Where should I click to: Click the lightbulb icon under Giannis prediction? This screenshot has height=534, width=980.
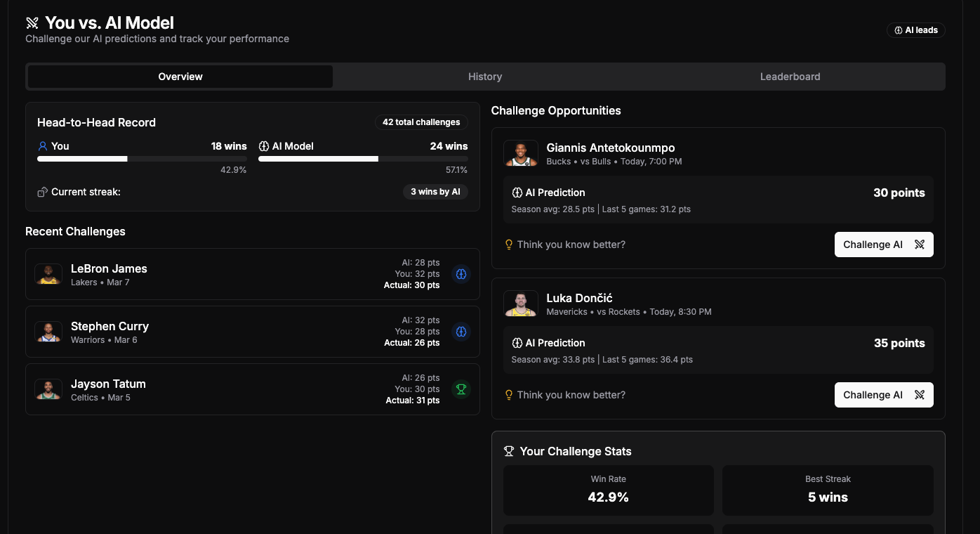pos(509,245)
